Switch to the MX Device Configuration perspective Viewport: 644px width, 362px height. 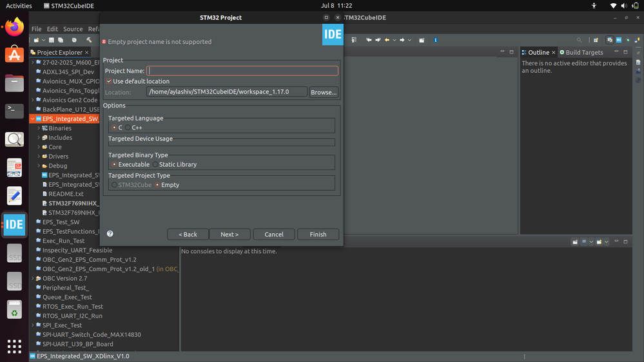pyautogui.click(x=619, y=40)
